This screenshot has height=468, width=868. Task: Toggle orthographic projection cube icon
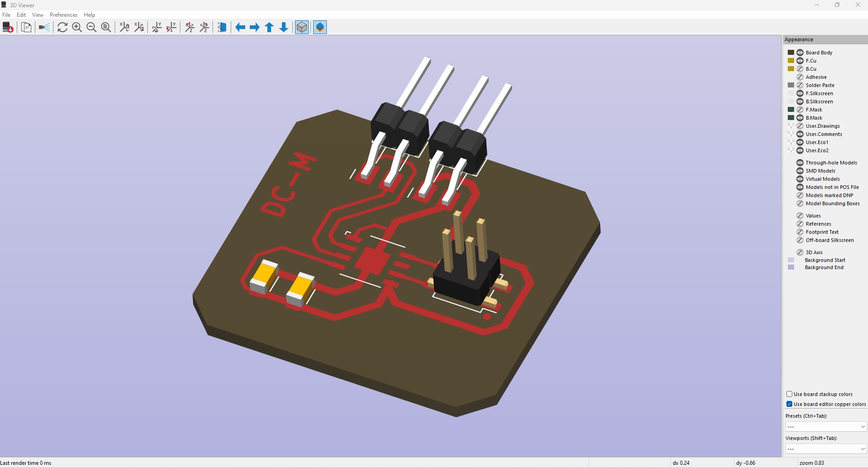[302, 27]
